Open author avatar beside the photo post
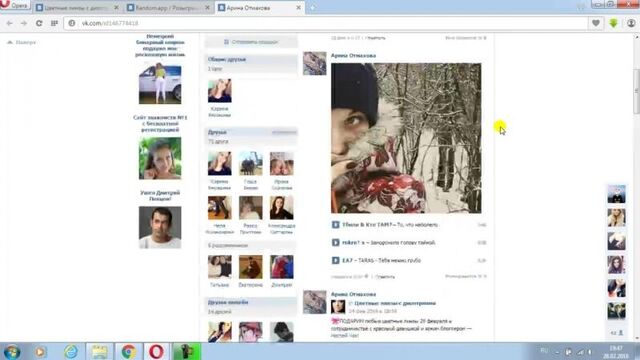 point(314,63)
